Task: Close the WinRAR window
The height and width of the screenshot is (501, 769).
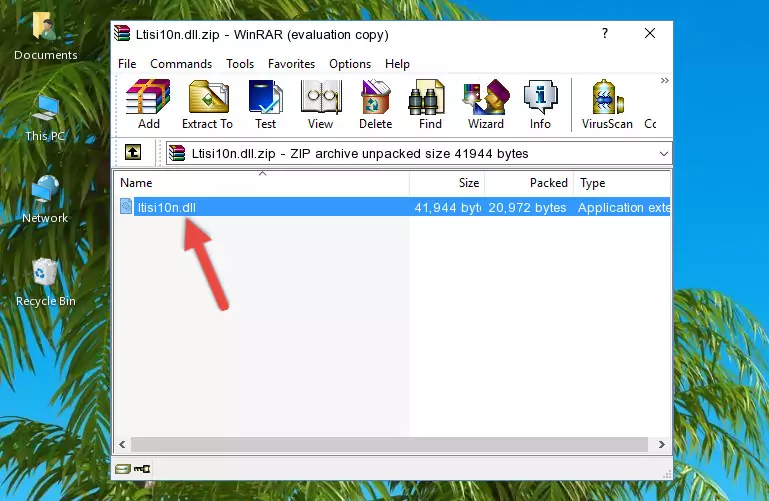Action: coord(650,33)
